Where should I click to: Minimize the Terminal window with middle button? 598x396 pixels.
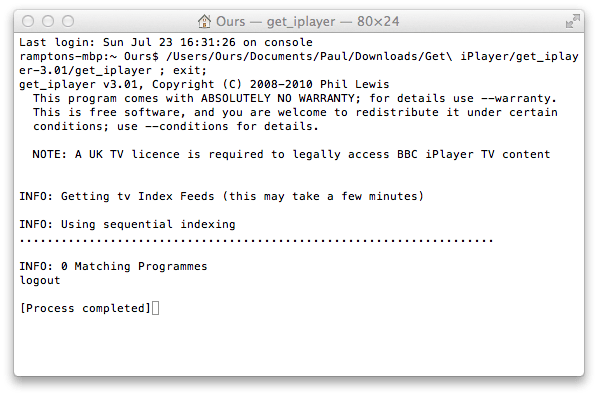point(48,21)
